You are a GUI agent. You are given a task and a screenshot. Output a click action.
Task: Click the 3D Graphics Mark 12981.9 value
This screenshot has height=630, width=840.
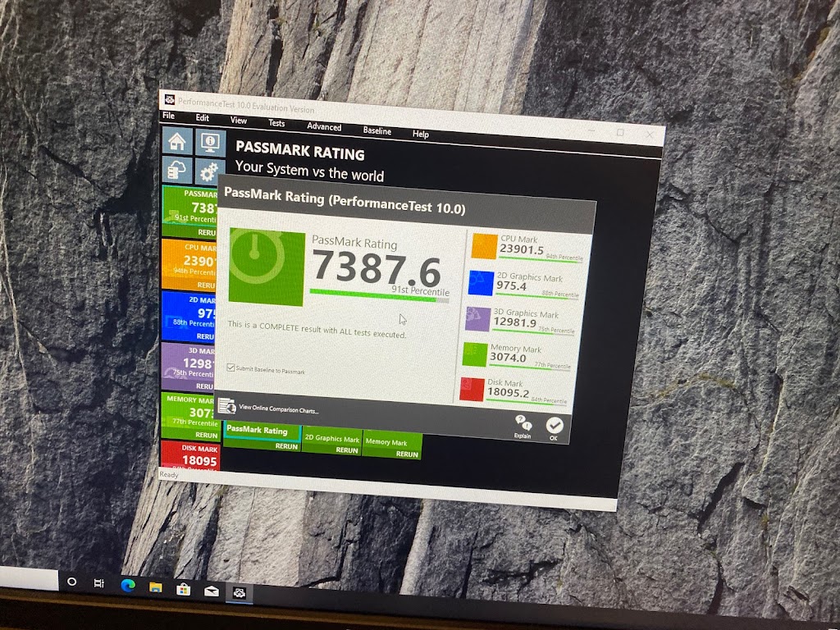pos(515,322)
